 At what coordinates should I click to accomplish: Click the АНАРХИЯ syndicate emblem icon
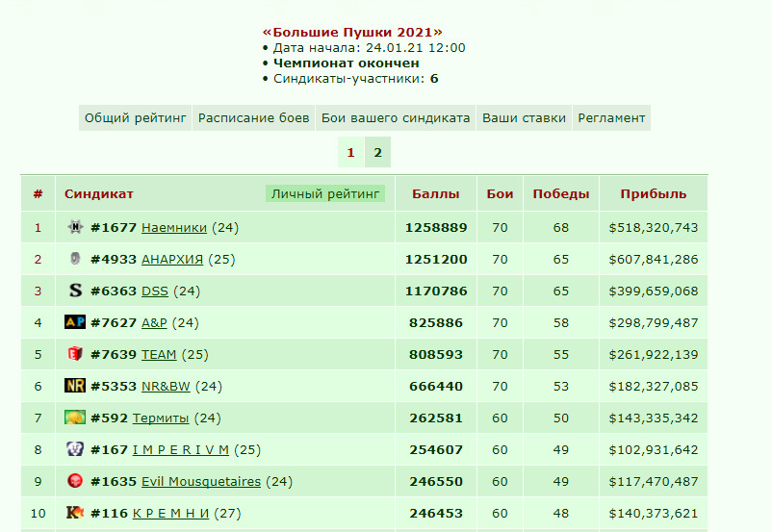pos(75,259)
